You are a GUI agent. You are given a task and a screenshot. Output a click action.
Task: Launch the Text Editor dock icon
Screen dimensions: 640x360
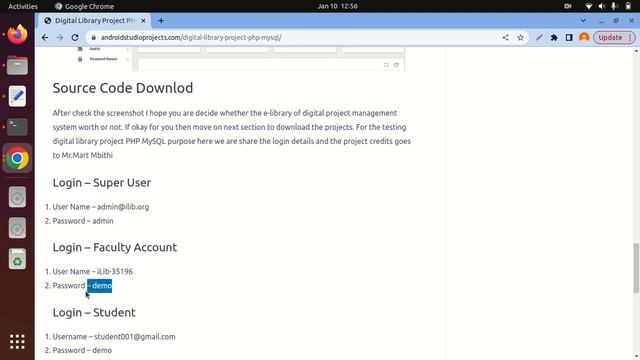[x=17, y=96]
